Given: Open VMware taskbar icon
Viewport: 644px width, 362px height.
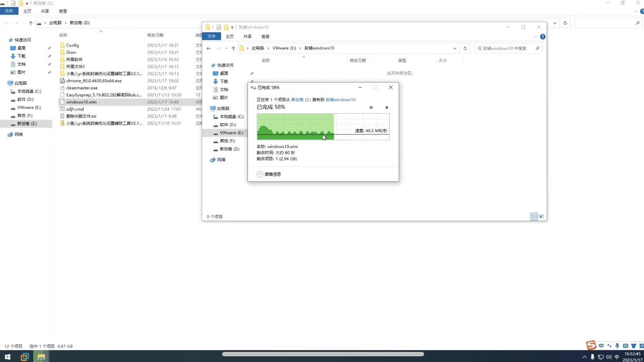Looking at the screenshot, I should click(x=25, y=357).
